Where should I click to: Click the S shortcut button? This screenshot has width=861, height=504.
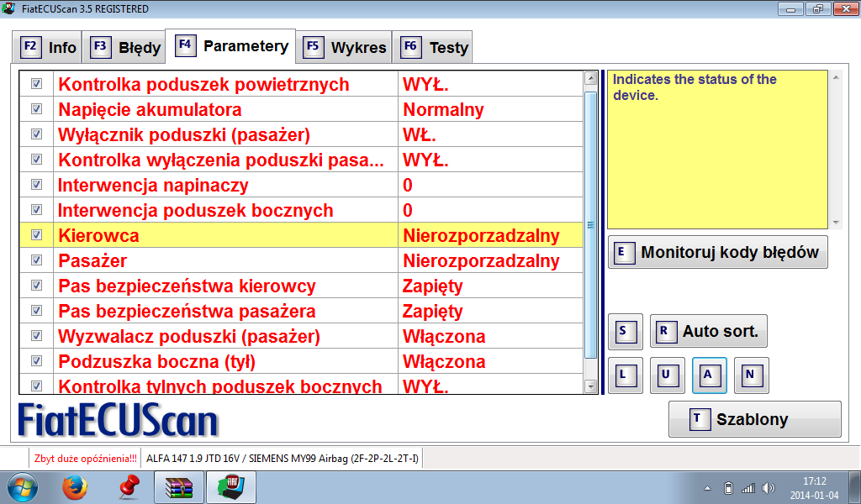pyautogui.click(x=626, y=331)
